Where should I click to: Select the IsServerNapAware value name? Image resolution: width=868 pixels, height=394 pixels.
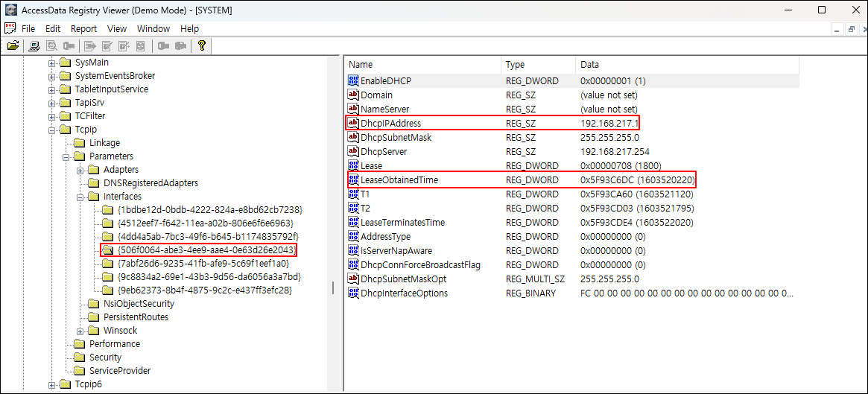tap(396, 250)
